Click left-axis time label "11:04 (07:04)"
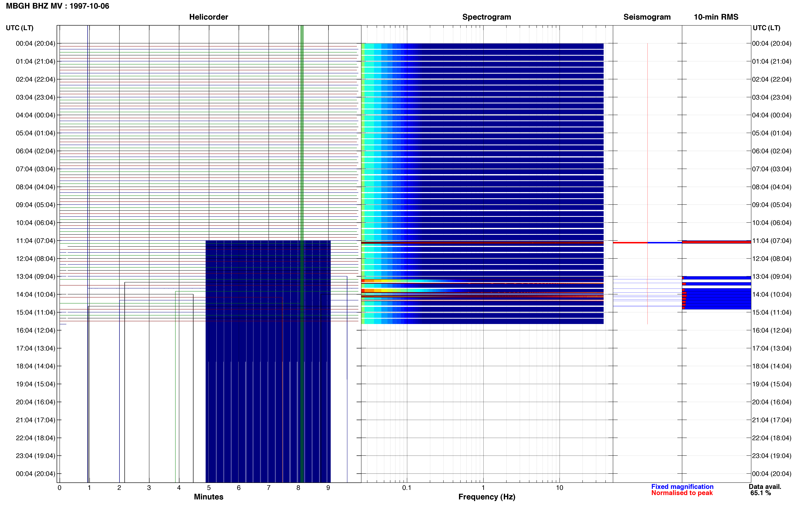812x508 pixels. click(x=36, y=241)
